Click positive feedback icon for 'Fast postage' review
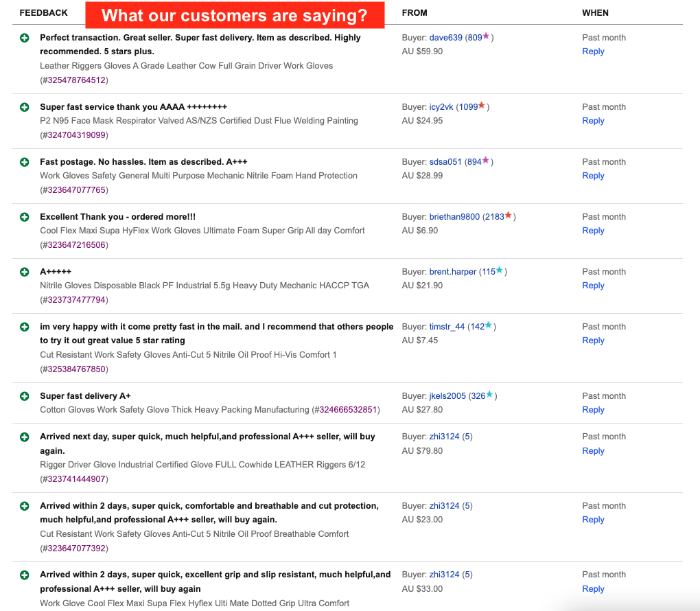 [25, 162]
